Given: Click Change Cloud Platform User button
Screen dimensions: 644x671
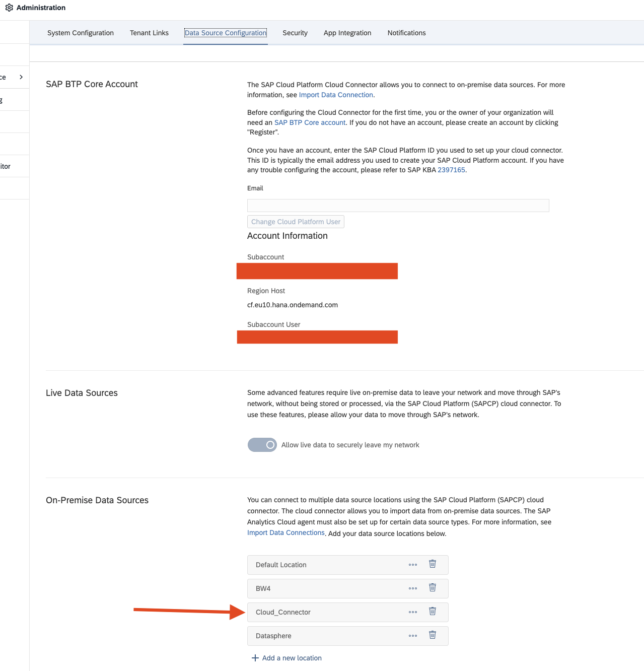Looking at the screenshot, I should click(x=296, y=222).
